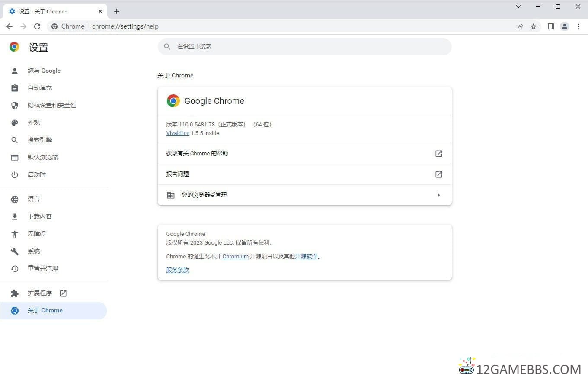Click the Chromium hyperlink

click(235, 257)
